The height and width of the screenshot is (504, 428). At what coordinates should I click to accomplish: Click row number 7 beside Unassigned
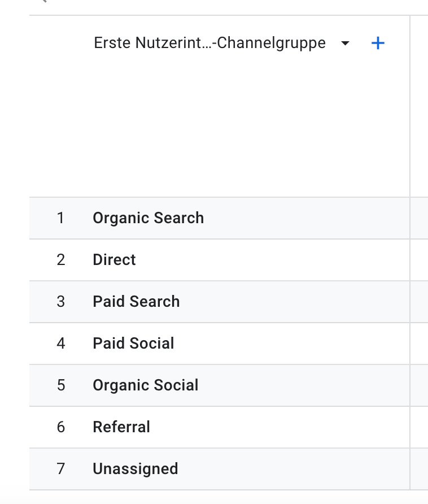tap(61, 468)
